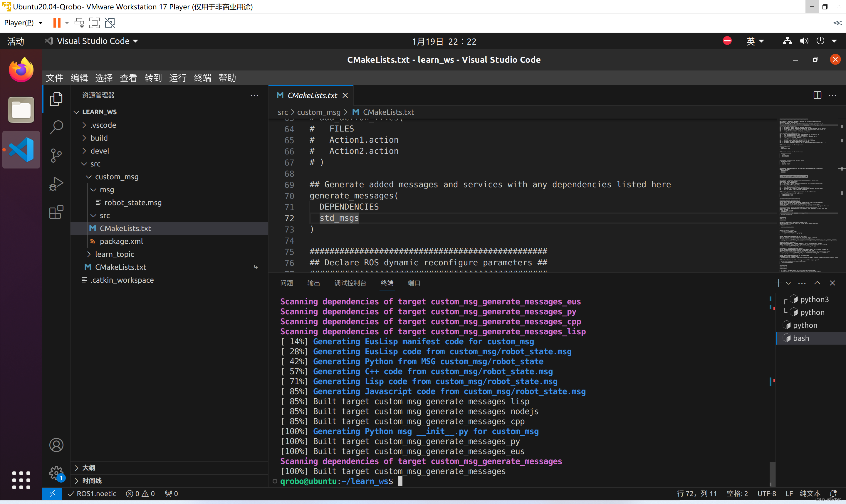The height and width of the screenshot is (504, 846).
Task: Open notifications bell in status bar
Action: (833, 493)
